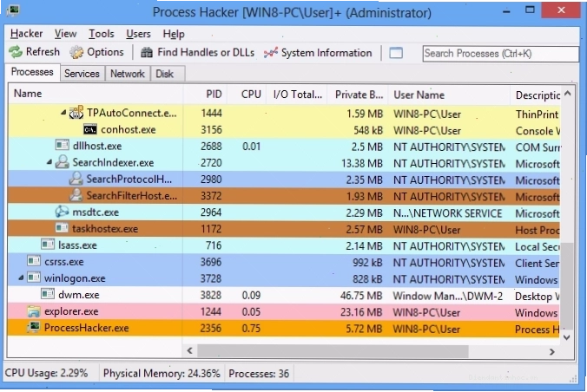Screen dimensions: 587x392
Task: Open System Information graph icon
Action: tap(271, 53)
